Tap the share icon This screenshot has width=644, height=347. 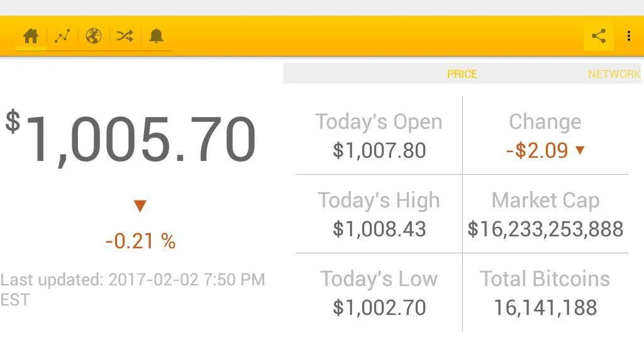pos(599,36)
